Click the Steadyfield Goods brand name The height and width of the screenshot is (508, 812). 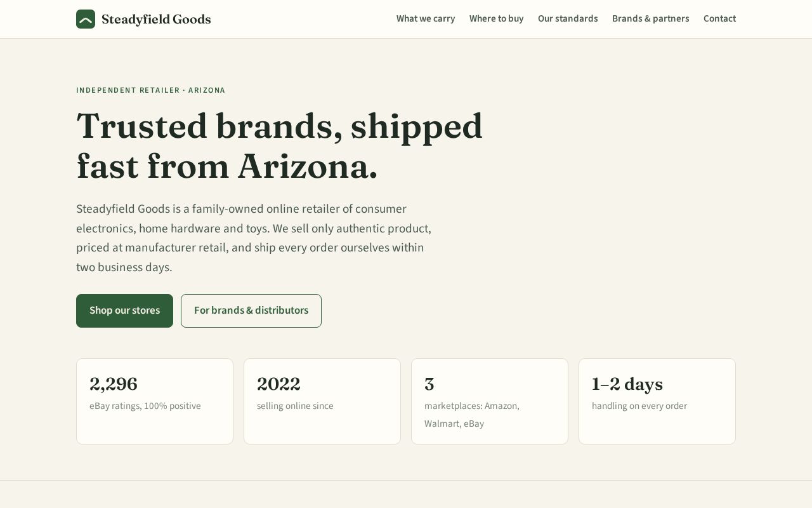coord(156,19)
